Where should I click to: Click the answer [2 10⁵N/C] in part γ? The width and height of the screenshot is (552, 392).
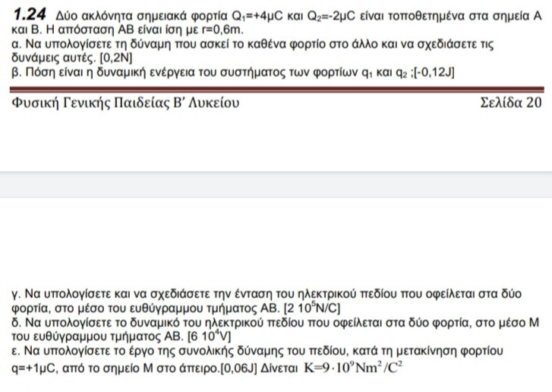tap(312, 308)
